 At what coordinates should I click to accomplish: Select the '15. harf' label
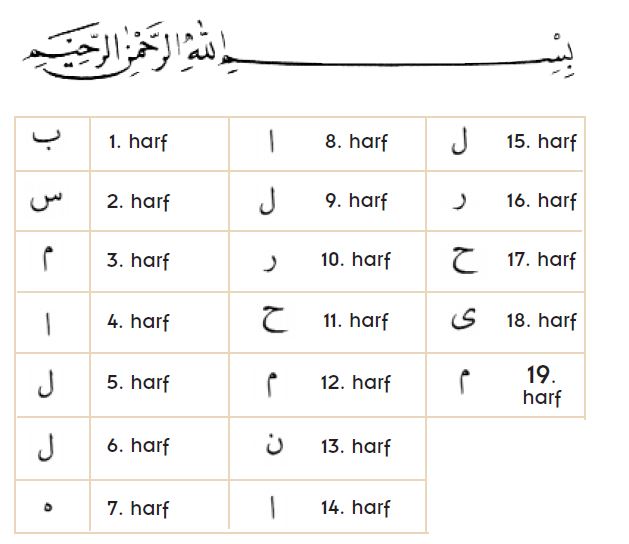pos(542,141)
